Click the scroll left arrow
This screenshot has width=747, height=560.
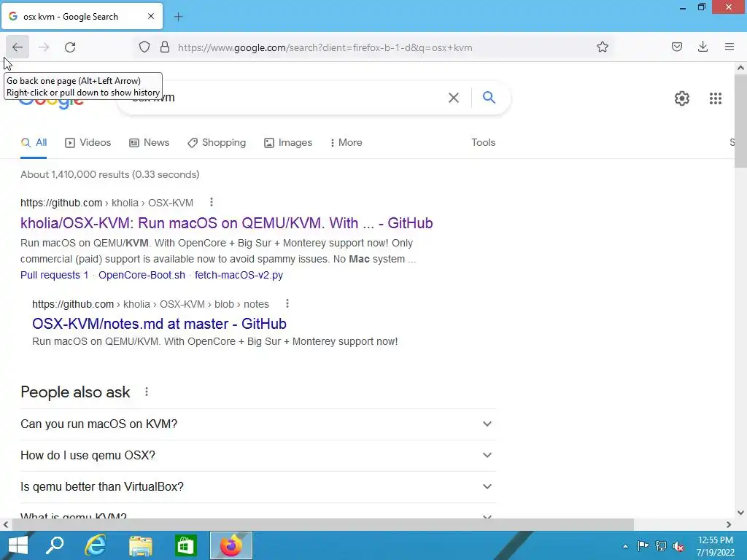pyautogui.click(x=6, y=524)
